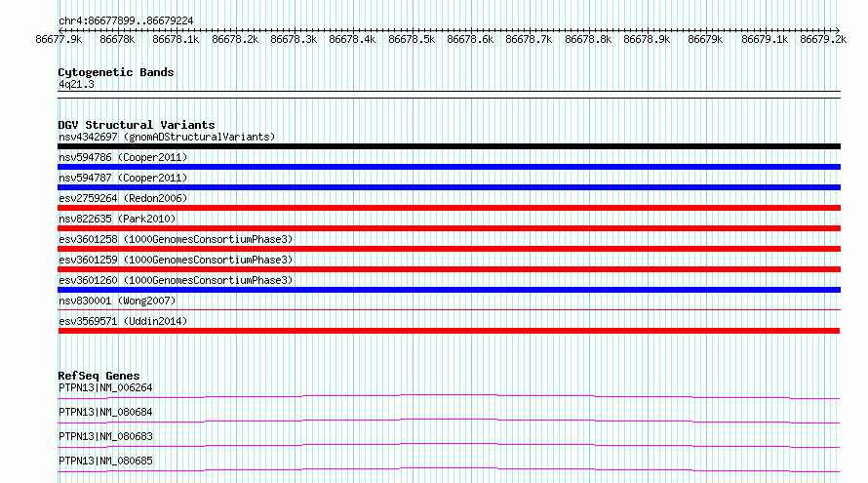The image size is (868, 483).
Task: Click the blue nsv594786 variant bar
Action: click(449, 167)
